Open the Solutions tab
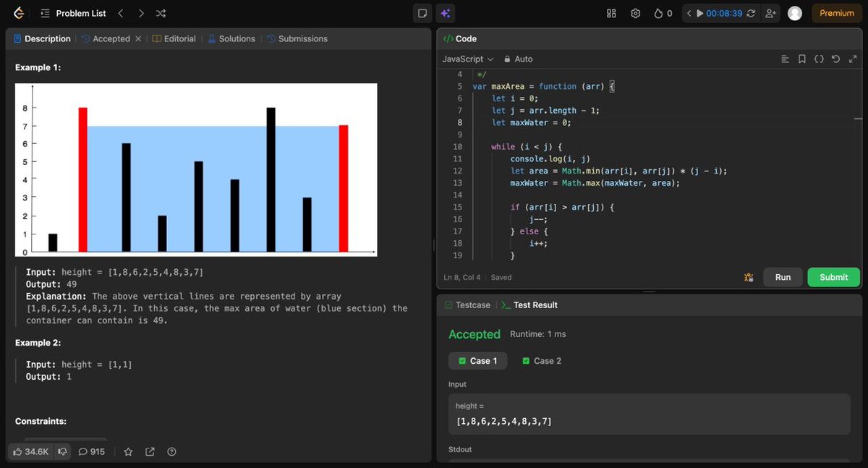Viewport: 868px width, 468px height. (231, 39)
